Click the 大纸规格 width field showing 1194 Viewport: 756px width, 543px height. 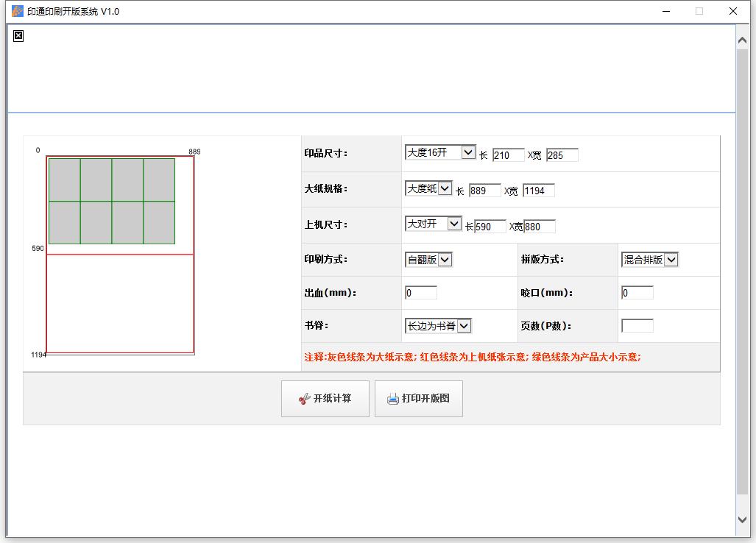coord(539,191)
